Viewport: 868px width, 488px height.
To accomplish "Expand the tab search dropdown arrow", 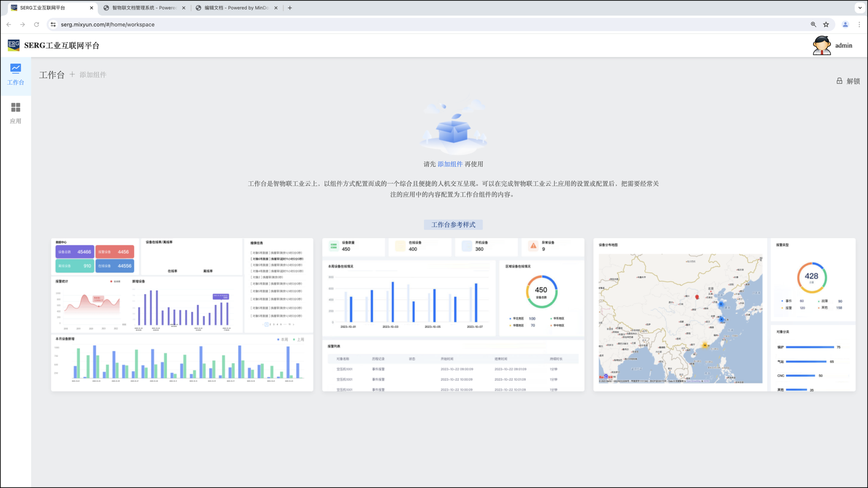I will coord(860,8).
